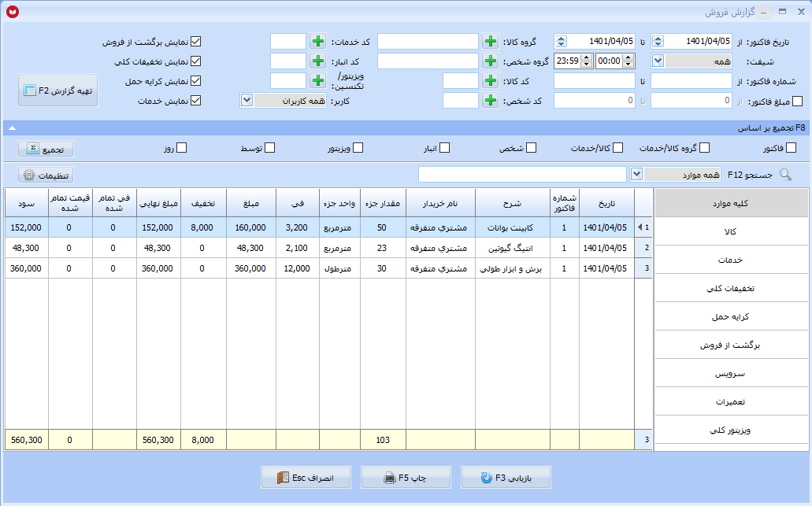The width and height of the screenshot is (812, 506).
Task: Open the کاربر dropdown
Action: (247, 101)
